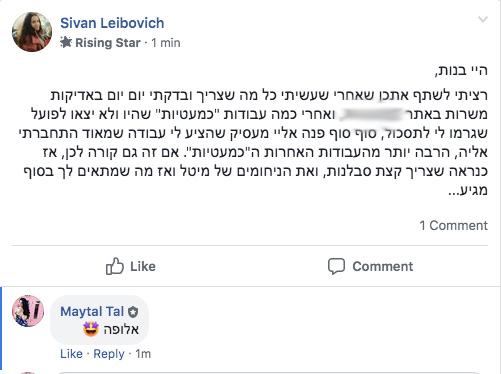Image resolution: width=501 pixels, height=374 pixels.
Task: Click the post's 1 min timestamp
Action: point(166,43)
